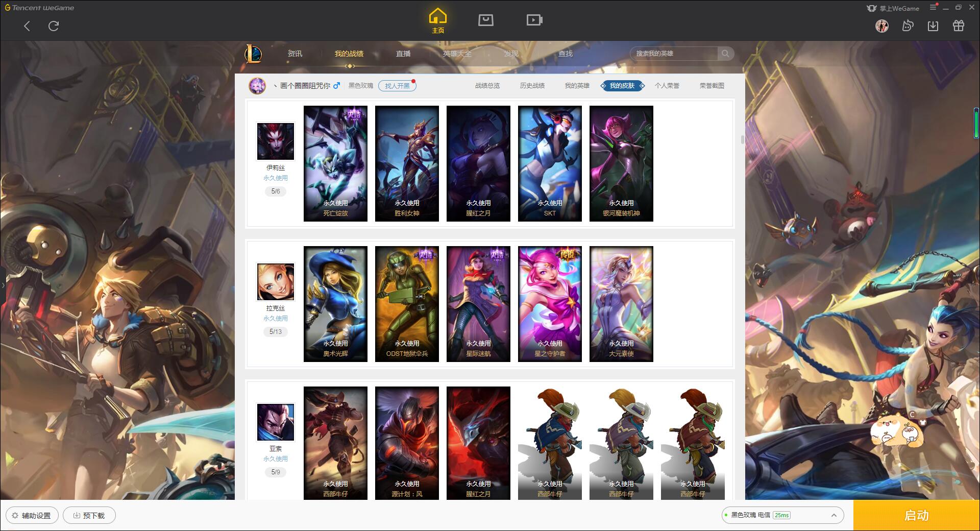Select the 我的皮肤 sub-tab
980x531 pixels.
coord(622,86)
